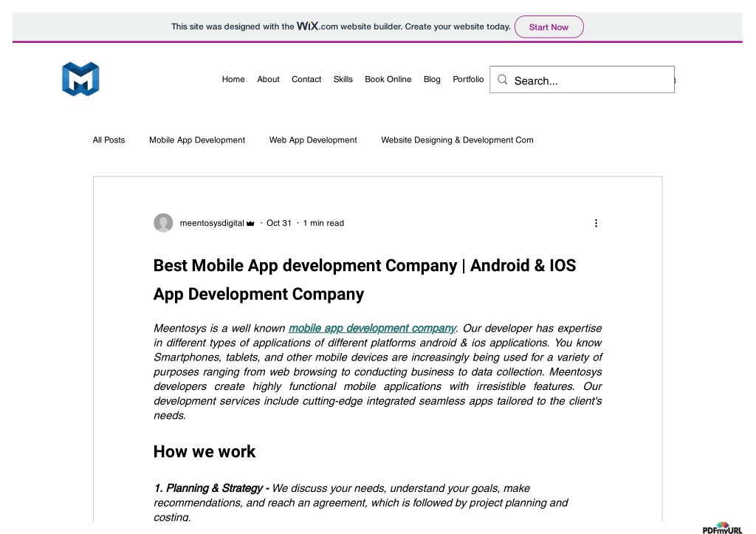Go to the About page

pos(268,79)
